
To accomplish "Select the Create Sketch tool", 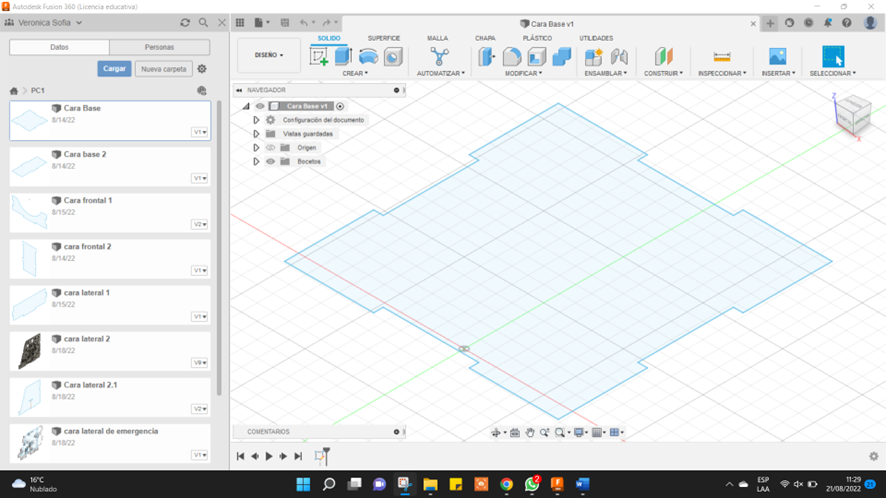I will pos(319,57).
